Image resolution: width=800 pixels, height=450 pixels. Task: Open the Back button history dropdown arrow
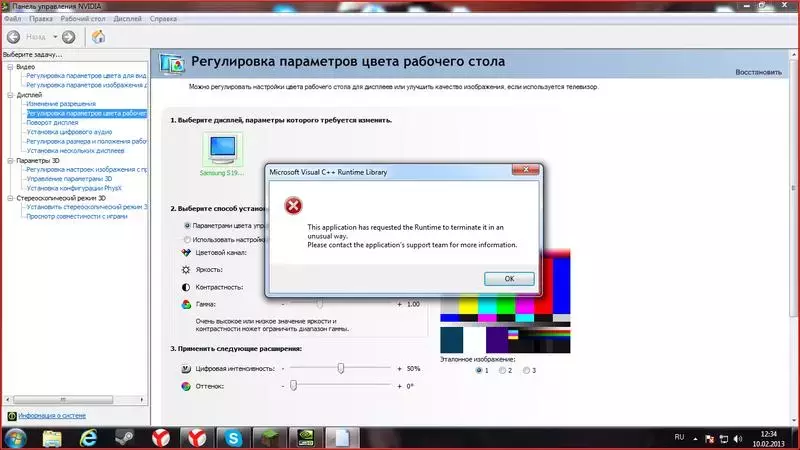click(53, 37)
